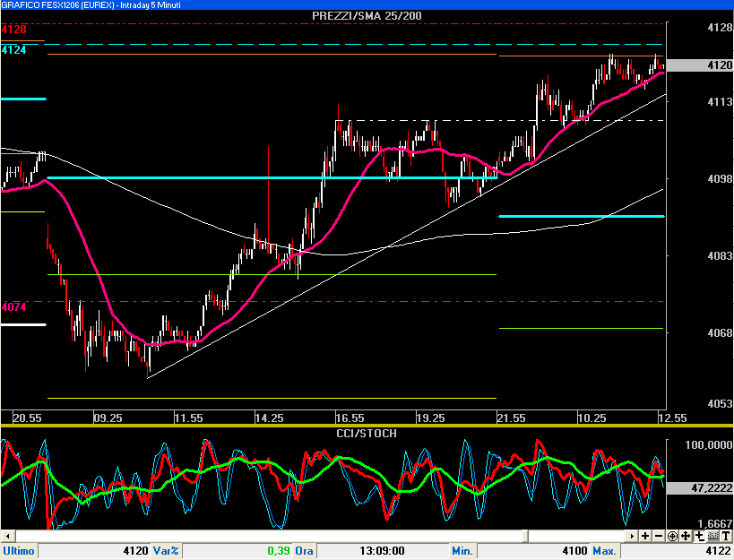Click the four-way move arrows icon
This screenshot has height=560, width=734.
coord(686,536)
